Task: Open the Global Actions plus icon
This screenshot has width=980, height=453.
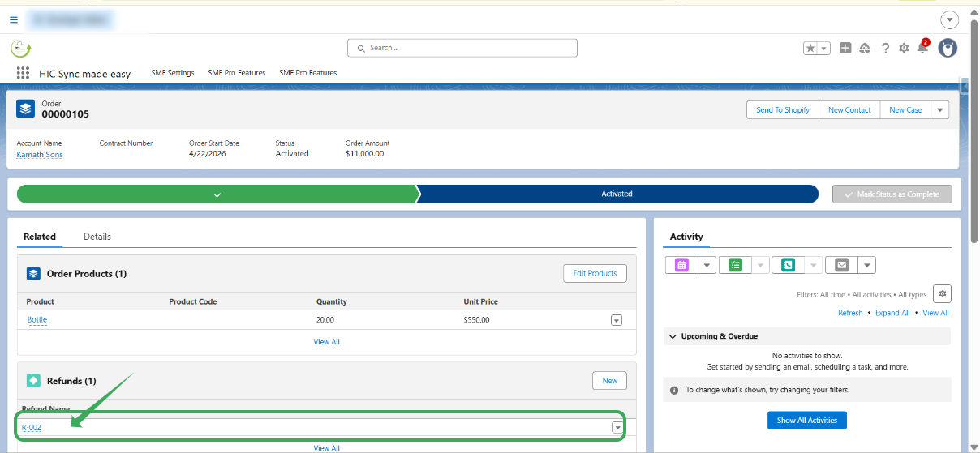Action: click(845, 49)
